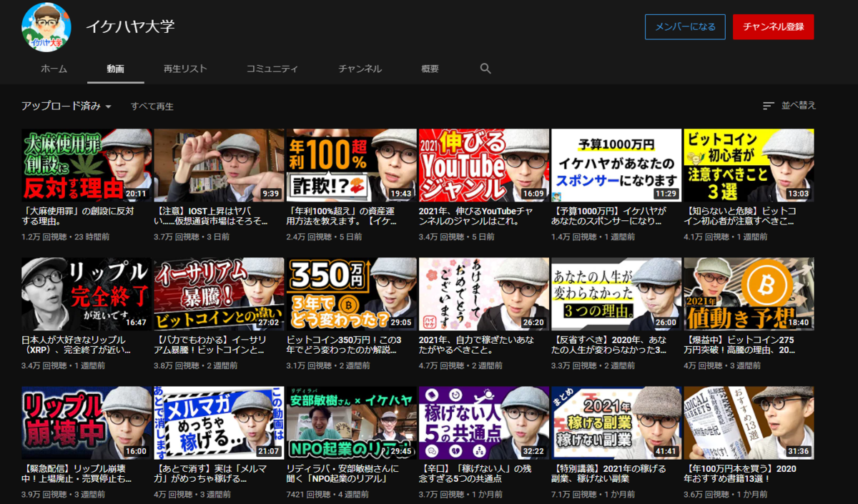858x504 pixels.
Task: Open the 大麻使用罪 video thumbnail
Action: 87,166
